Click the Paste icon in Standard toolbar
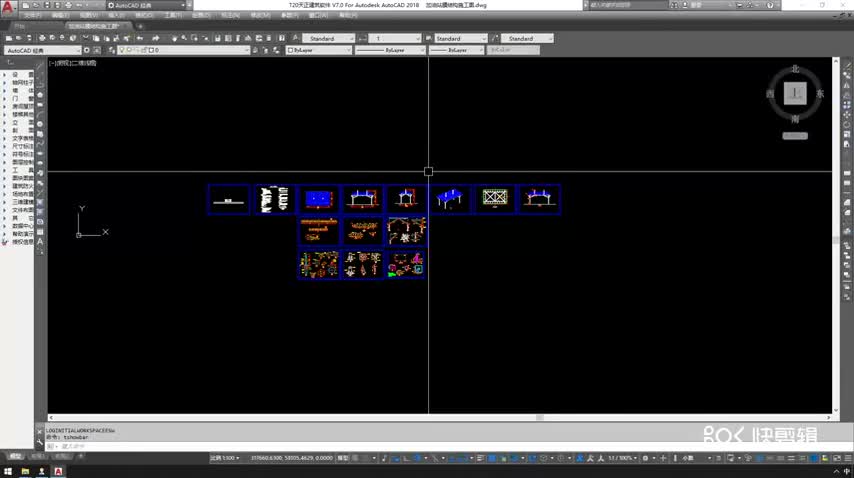The width and height of the screenshot is (854, 478). coord(107,39)
